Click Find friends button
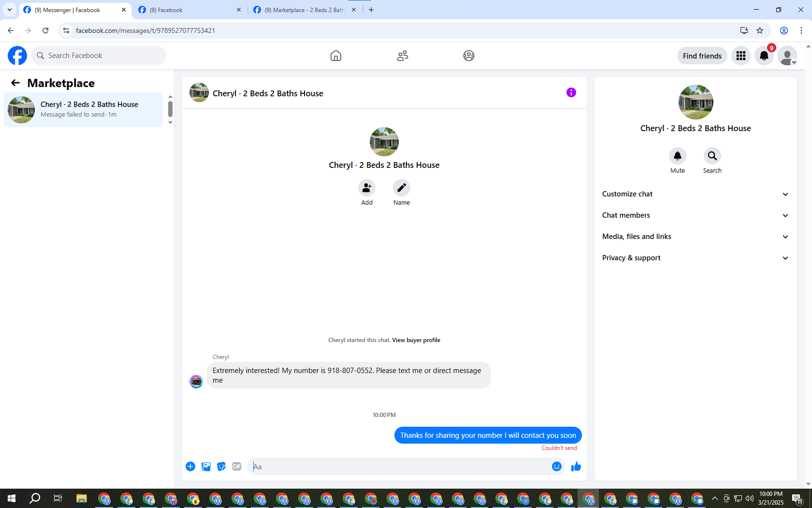This screenshot has height=508, width=812. point(702,56)
